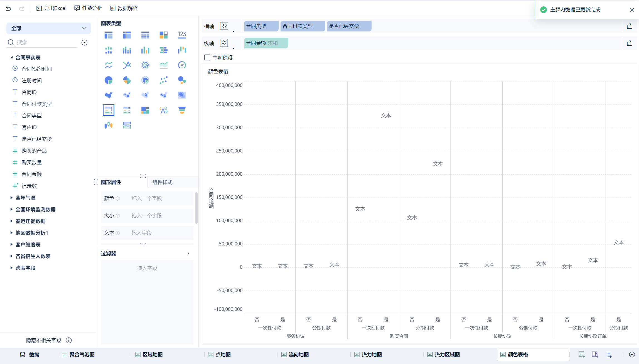
Task: Open the 数据解释 toolbar button
Action: (x=124, y=8)
